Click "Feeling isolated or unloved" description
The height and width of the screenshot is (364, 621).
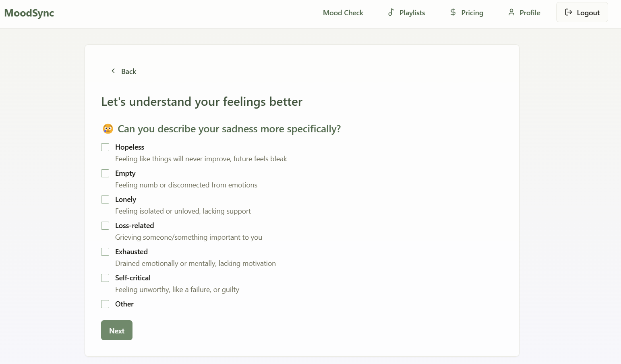point(183,211)
